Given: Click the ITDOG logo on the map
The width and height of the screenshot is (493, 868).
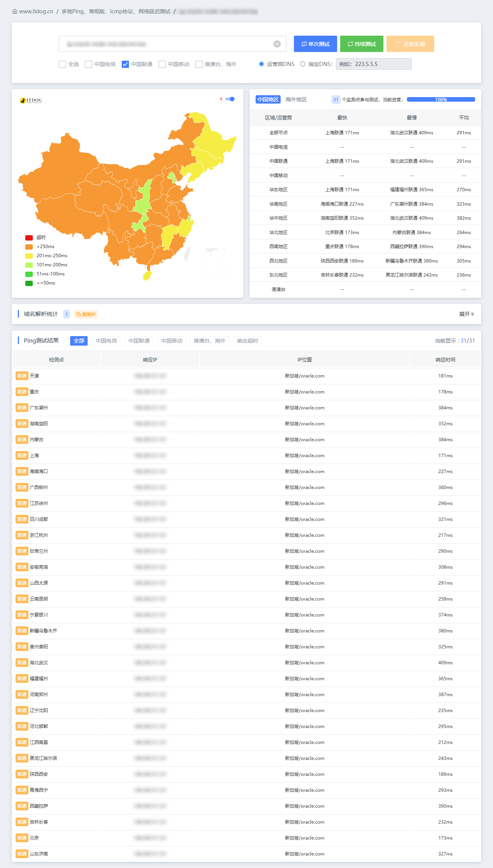Looking at the screenshot, I should [x=31, y=101].
